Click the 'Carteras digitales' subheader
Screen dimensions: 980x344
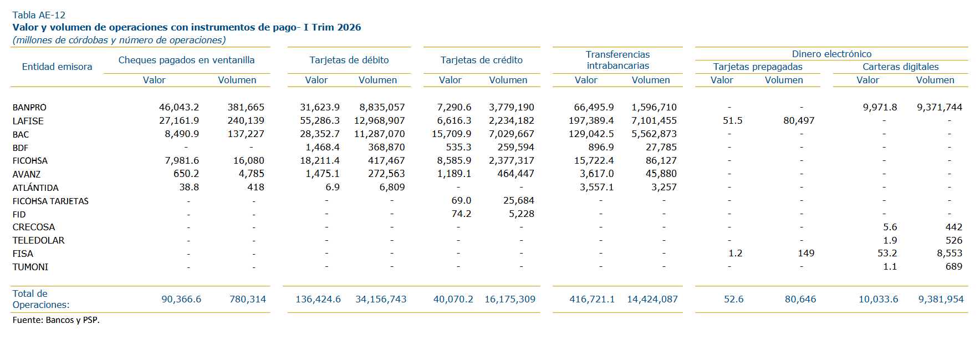(x=901, y=67)
